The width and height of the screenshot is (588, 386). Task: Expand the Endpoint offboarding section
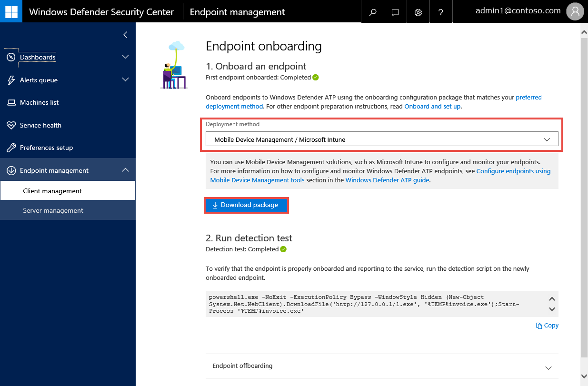[548, 368]
